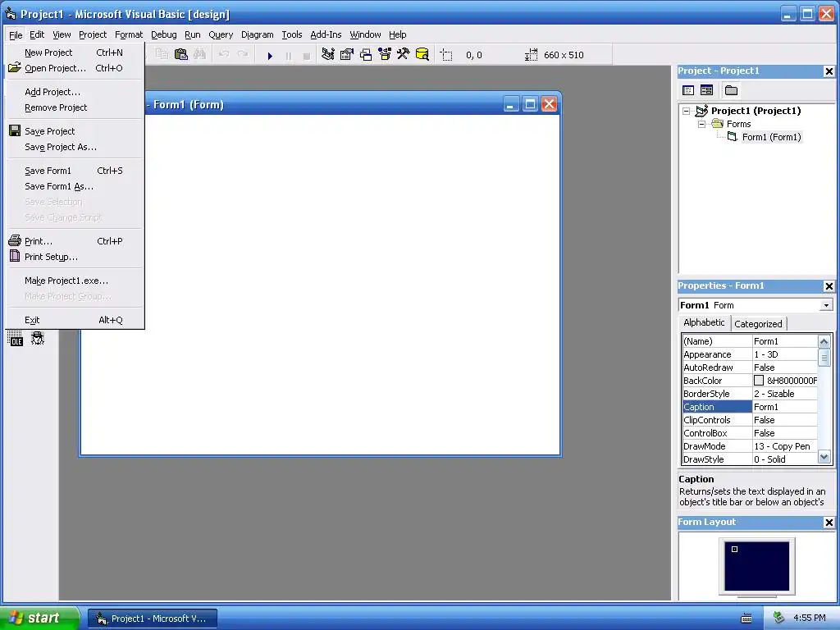This screenshot has height=630, width=840.
Task: Click the Open Project folder icon in File menu
Action: pyautogui.click(x=15, y=67)
